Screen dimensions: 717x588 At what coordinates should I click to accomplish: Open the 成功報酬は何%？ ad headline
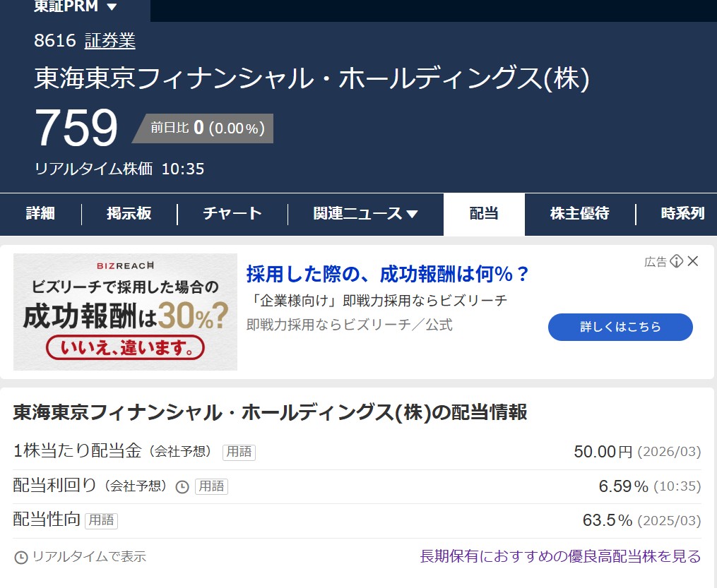pyautogui.click(x=387, y=274)
